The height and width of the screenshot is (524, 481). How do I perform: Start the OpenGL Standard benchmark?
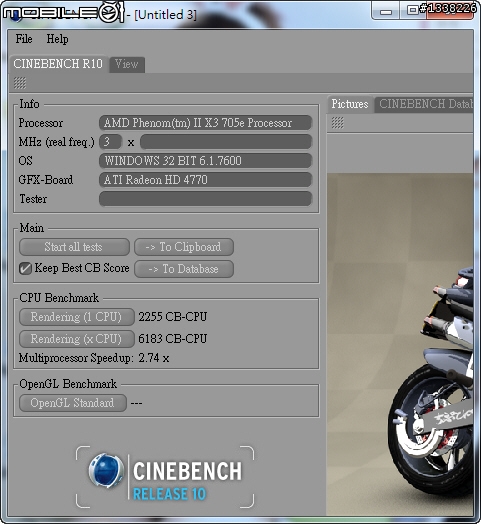pyautogui.click(x=73, y=403)
